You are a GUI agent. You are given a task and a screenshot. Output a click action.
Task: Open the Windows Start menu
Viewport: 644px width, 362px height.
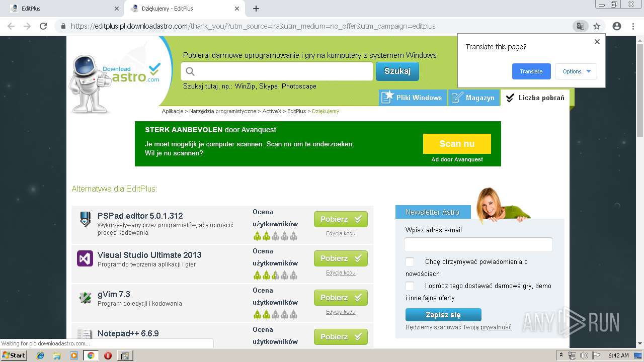click(14, 355)
